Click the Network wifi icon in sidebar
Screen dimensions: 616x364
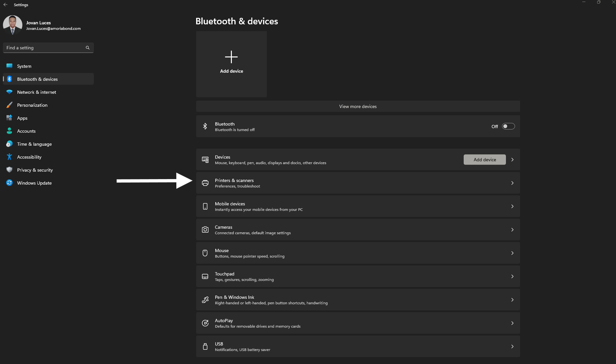pyautogui.click(x=9, y=92)
